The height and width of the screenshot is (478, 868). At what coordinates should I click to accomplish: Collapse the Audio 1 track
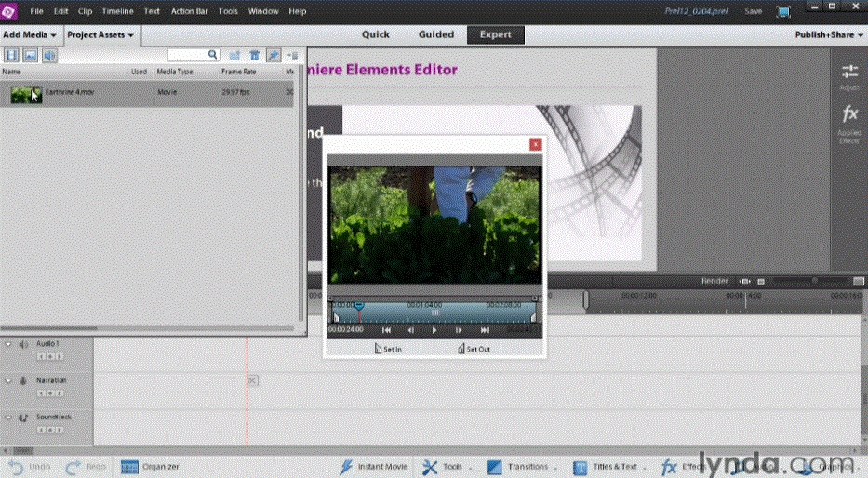tap(8, 344)
